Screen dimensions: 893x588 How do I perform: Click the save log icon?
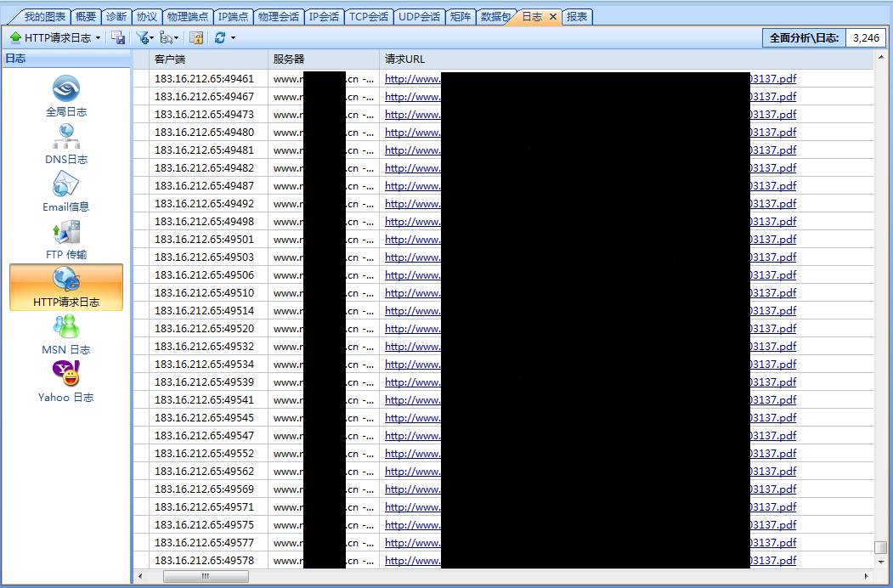(x=118, y=37)
